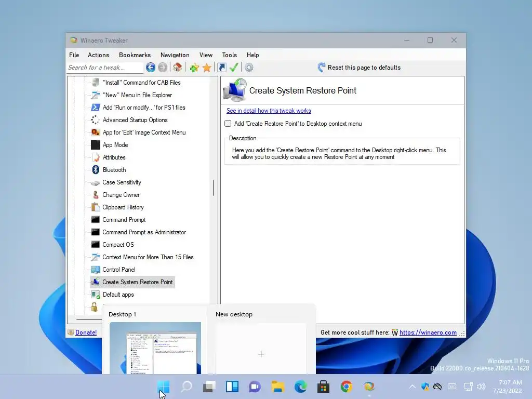The height and width of the screenshot is (399, 532).
Task: Open the View menu
Action: [206, 55]
